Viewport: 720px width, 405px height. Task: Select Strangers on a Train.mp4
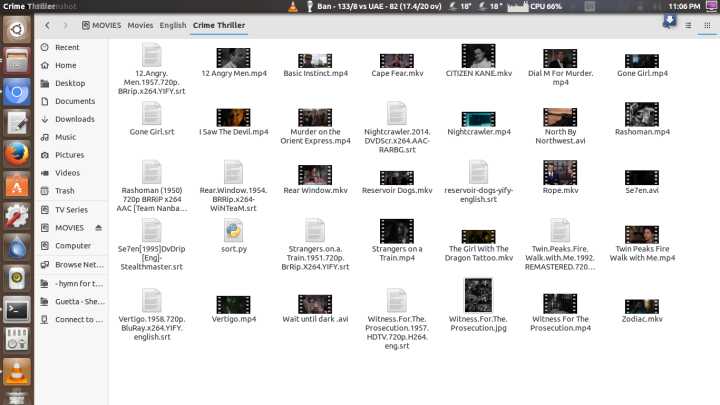[397, 240]
